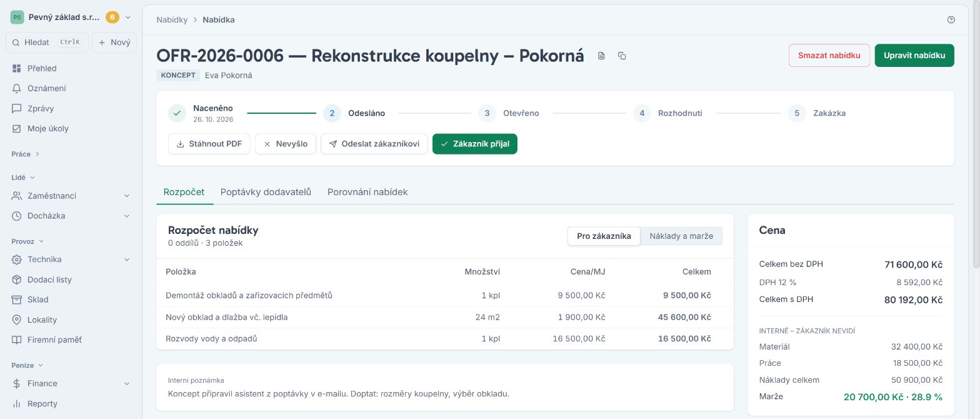Click the 24 m2 quantity cell
Image resolution: width=980 pixels, height=419 pixels.
point(487,317)
